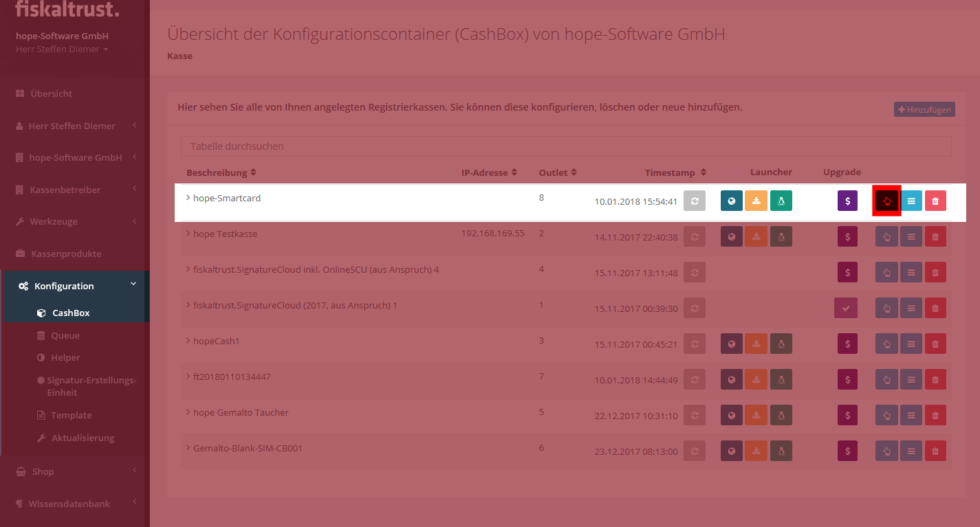The image size is (980, 527).
Task: Click refresh icon in hope-Smartcard row
Action: 695,201
